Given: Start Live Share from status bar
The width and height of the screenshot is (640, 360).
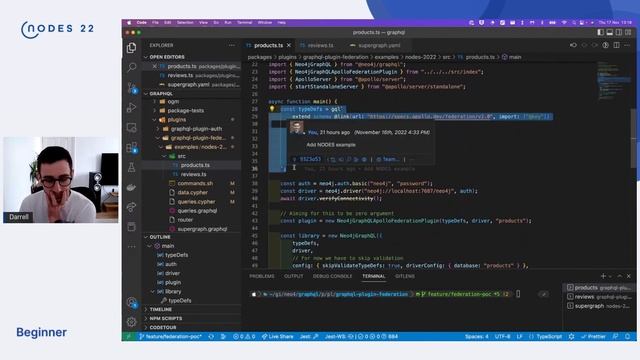Looking at the screenshot, I should pyautogui.click(x=278, y=337).
